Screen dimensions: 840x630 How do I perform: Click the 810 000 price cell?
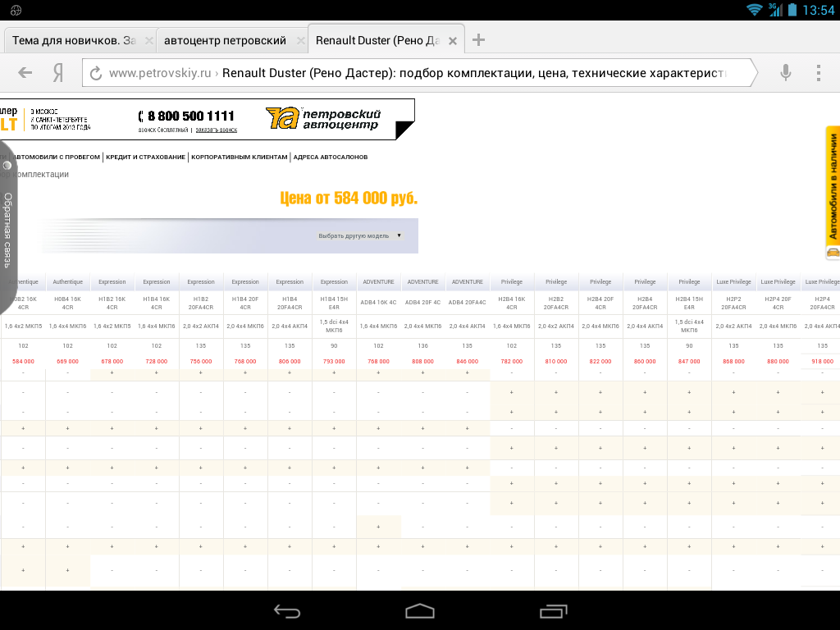tap(556, 362)
